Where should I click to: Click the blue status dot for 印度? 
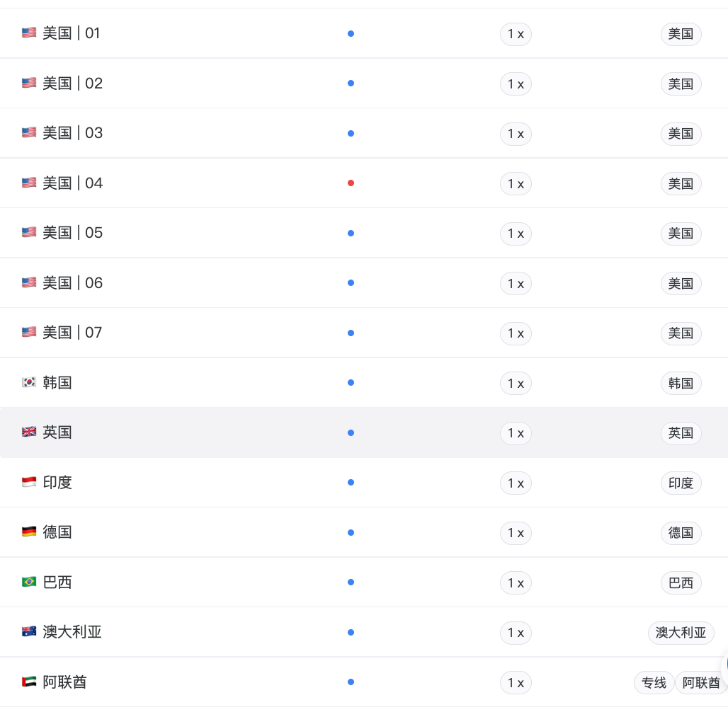(x=351, y=483)
